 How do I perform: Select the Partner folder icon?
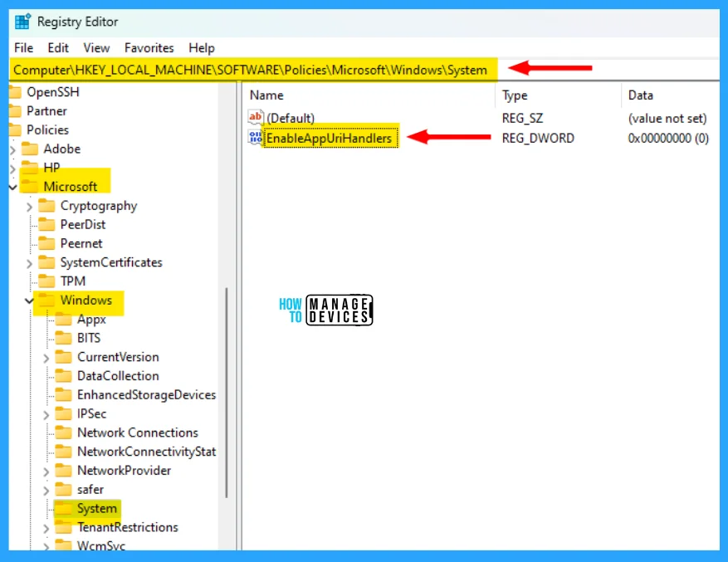tap(15, 111)
